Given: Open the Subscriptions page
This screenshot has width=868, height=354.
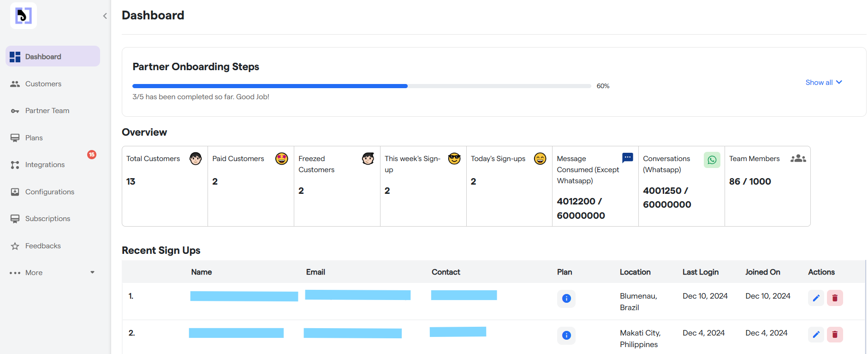Looking at the screenshot, I should (48, 219).
